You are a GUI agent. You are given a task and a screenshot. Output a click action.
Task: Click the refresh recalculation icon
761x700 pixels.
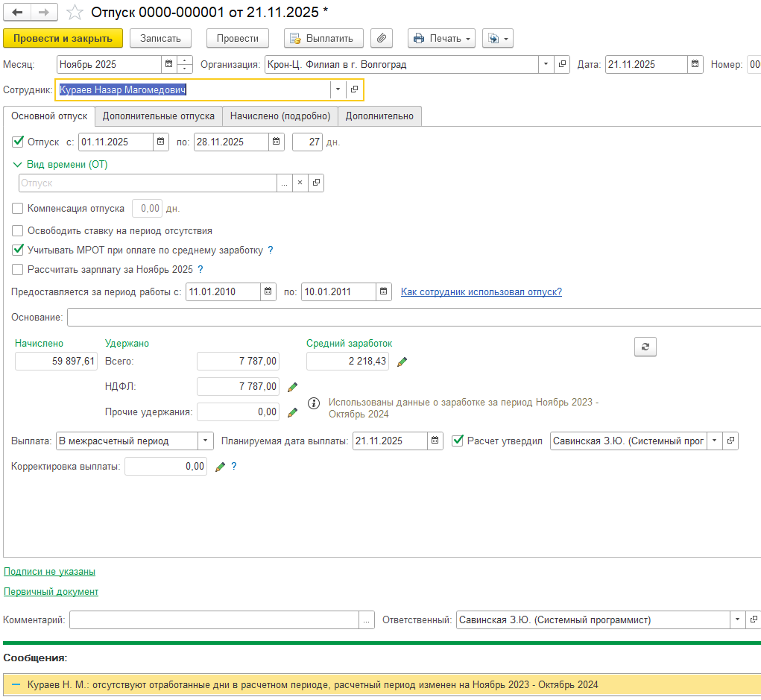[x=645, y=347]
